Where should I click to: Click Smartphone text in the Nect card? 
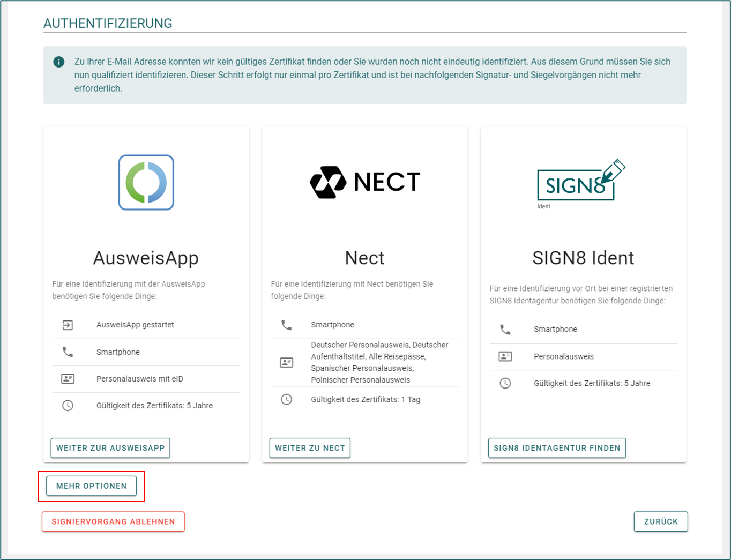click(333, 325)
